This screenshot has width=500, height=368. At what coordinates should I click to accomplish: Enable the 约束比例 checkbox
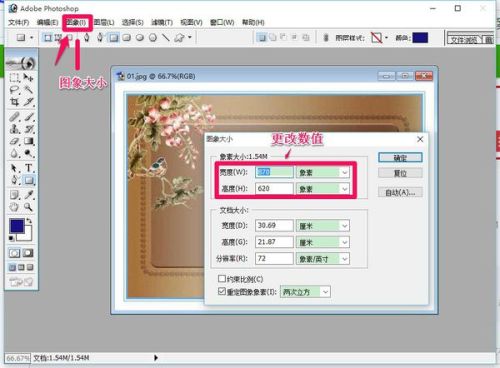coord(222,278)
